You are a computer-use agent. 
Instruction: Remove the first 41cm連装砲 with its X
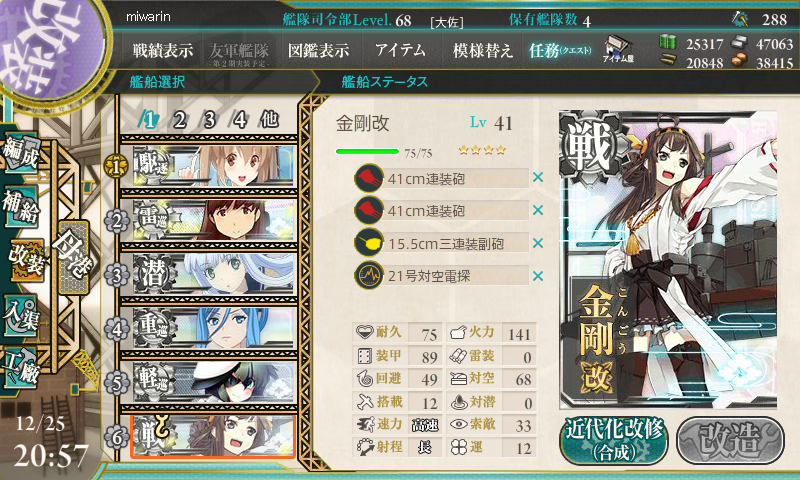click(538, 178)
